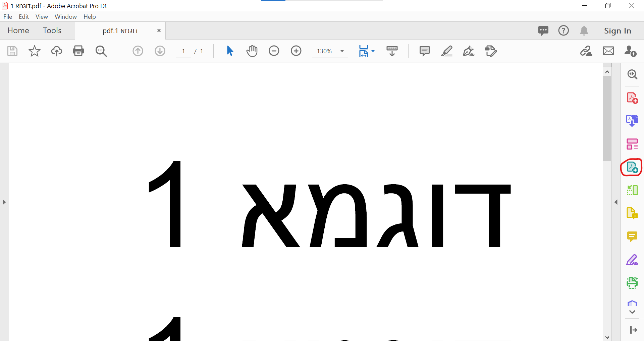644x341 pixels.
Task: Select the Highlight Text tool
Action: point(447,51)
